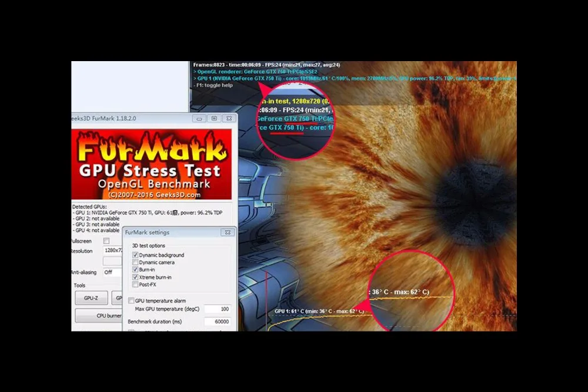The image size is (588, 392).
Task: Turn off Xtreme burn-in
Action: [135, 277]
